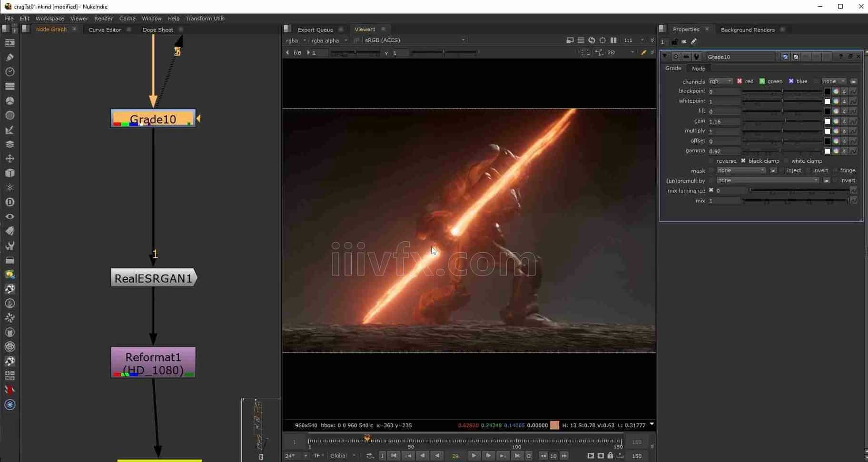Click the gain color wheel button
868x462 pixels.
tap(836, 121)
